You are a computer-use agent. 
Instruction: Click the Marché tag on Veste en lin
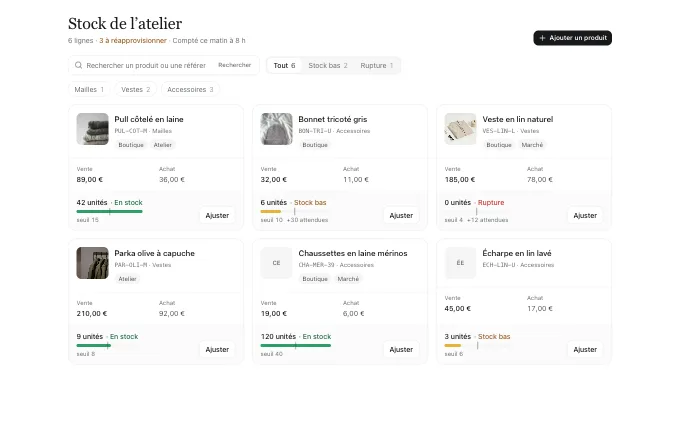[x=532, y=145]
